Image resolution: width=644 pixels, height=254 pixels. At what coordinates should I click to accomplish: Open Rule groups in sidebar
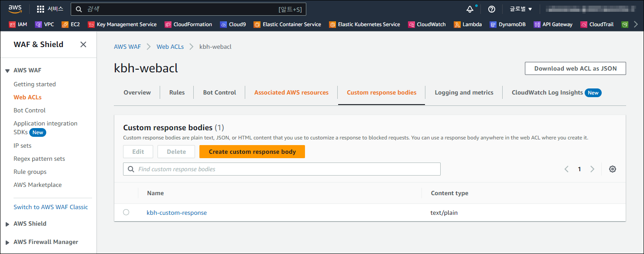30,172
